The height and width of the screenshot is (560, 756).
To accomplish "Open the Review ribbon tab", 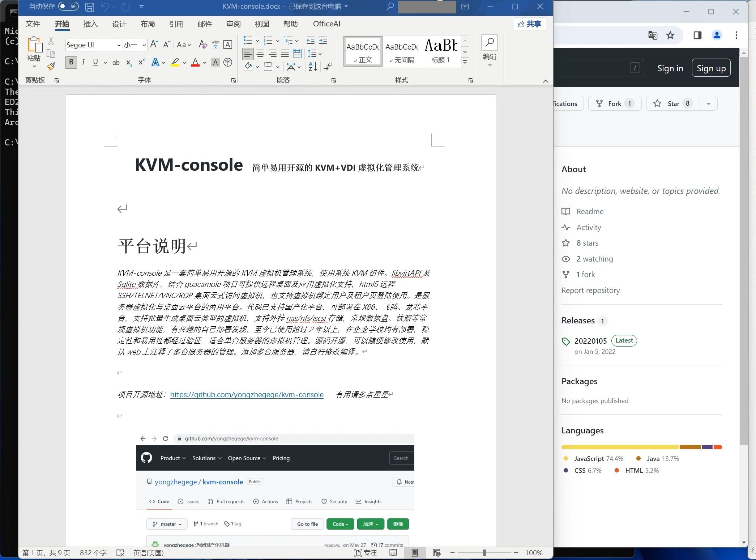I will (x=234, y=24).
